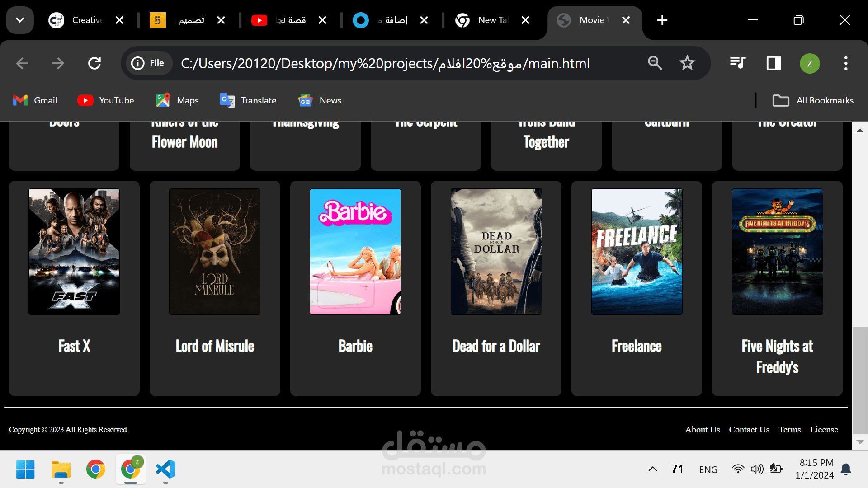The height and width of the screenshot is (488, 868).
Task: Open Chrome's three-dot menu
Action: [x=846, y=63]
